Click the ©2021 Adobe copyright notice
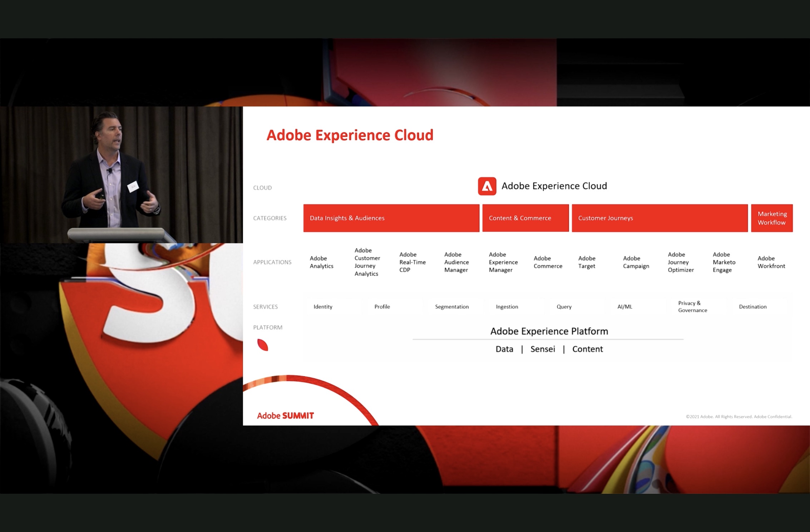This screenshot has height=532, width=810. pos(739,417)
